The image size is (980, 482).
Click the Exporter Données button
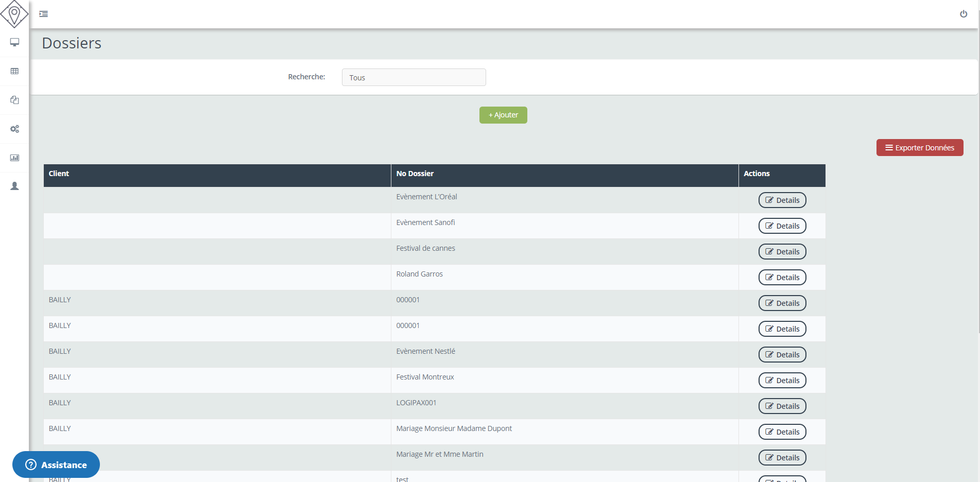coord(919,148)
